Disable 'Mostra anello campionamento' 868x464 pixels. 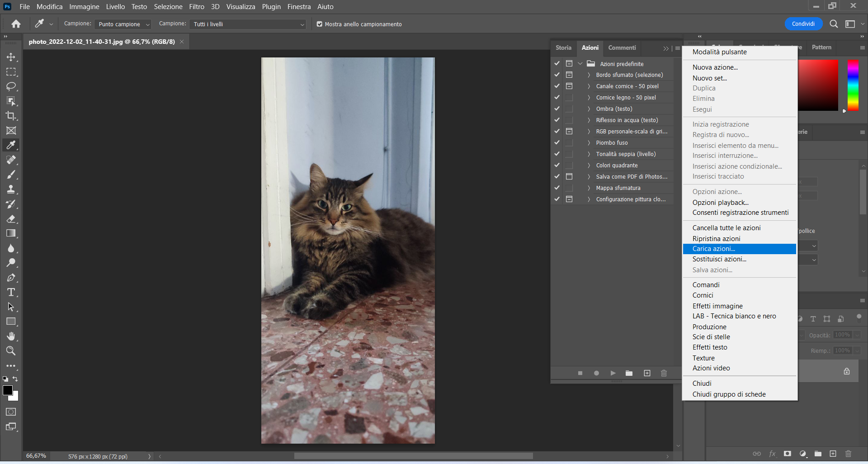(x=320, y=24)
